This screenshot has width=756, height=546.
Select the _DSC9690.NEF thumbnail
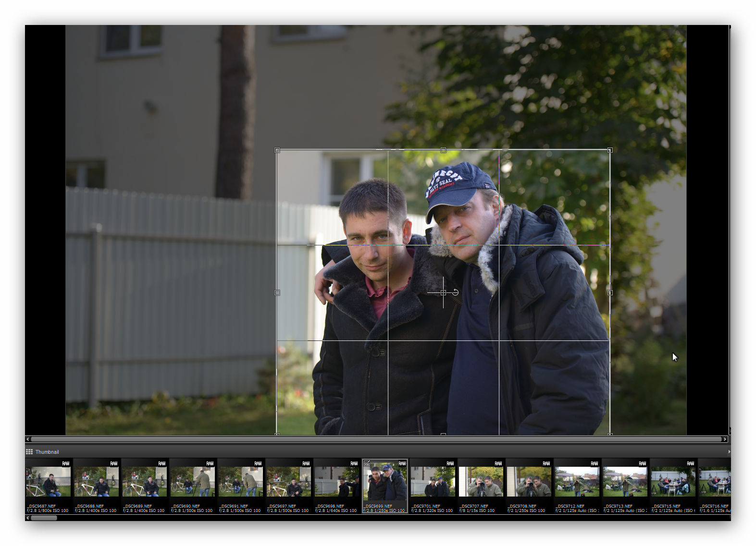(x=192, y=483)
